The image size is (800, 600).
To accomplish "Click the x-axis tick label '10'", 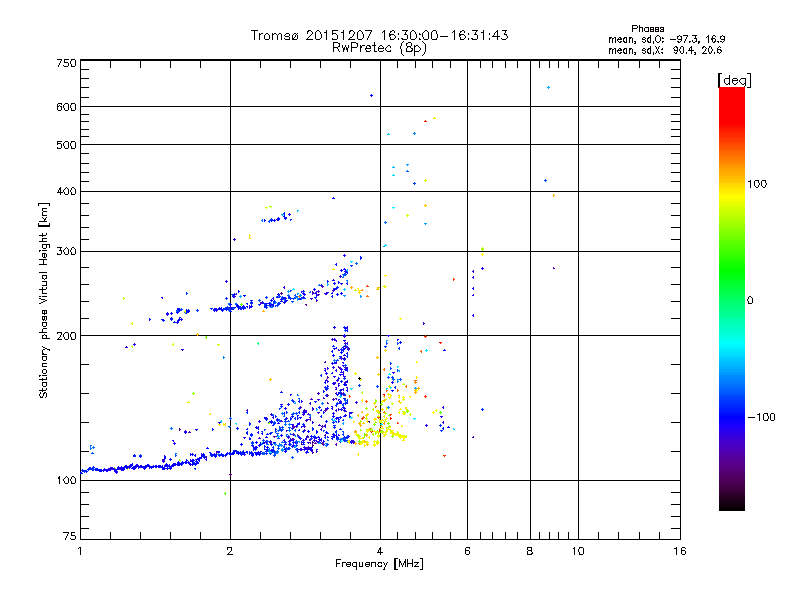I will click(x=578, y=551).
